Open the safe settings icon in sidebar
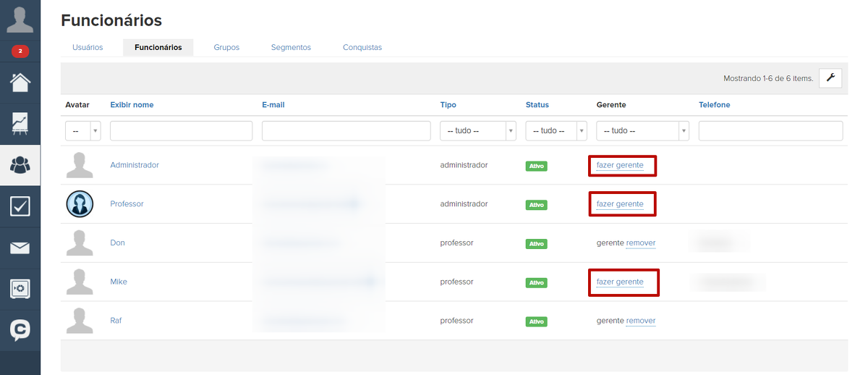This screenshot has height=375, width=868. click(x=20, y=290)
